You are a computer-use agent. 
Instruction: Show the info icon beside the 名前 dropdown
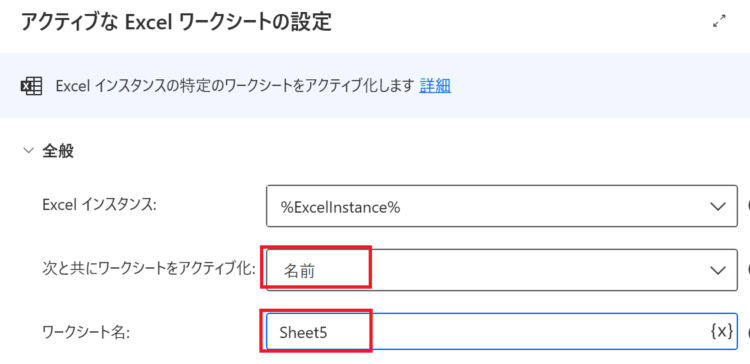point(748,270)
